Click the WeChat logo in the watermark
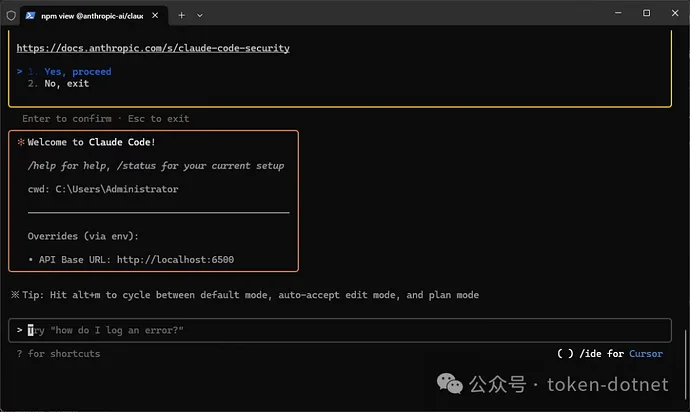The width and height of the screenshot is (690, 412). tap(452, 383)
